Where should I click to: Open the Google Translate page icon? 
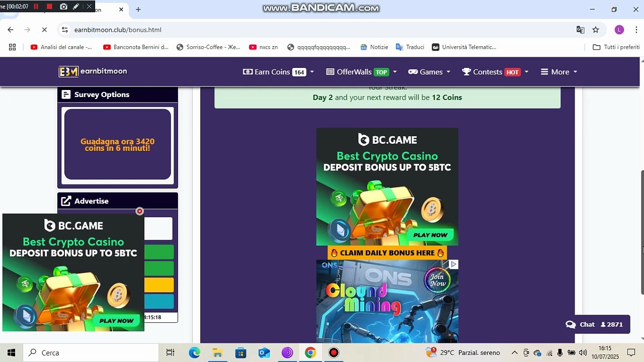click(581, 30)
